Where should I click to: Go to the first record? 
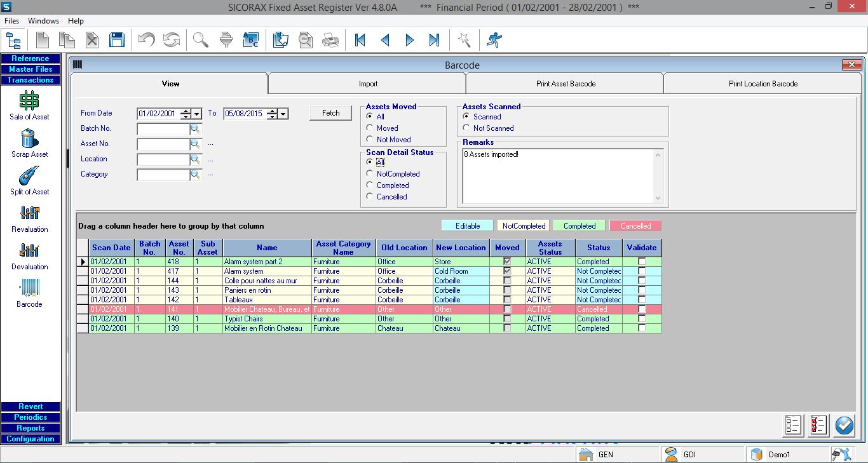pos(360,41)
